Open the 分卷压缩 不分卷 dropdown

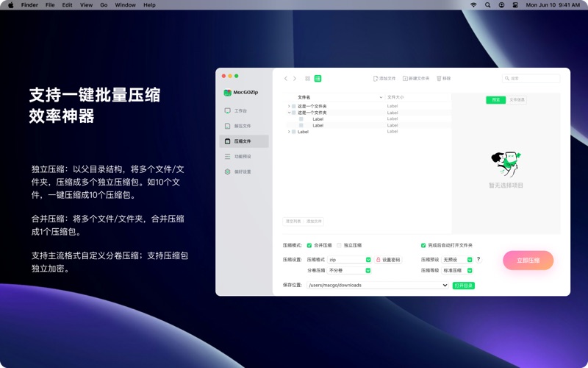[x=350, y=270]
